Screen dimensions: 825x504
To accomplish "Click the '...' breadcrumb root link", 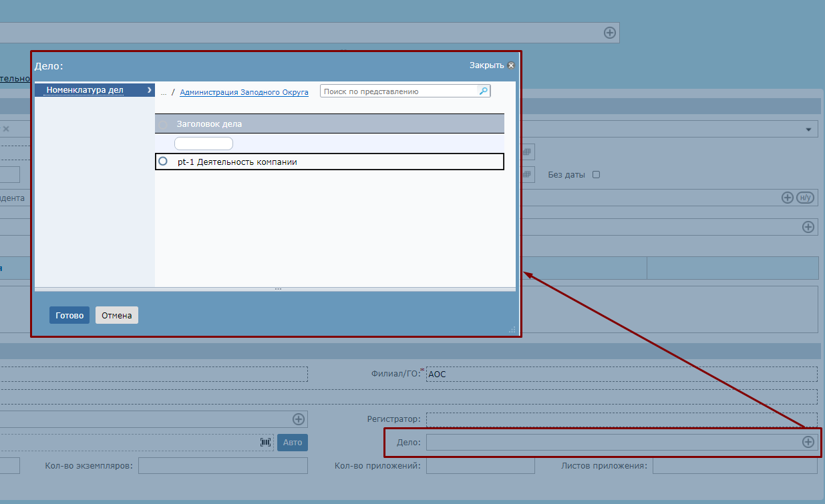I will pyautogui.click(x=164, y=93).
